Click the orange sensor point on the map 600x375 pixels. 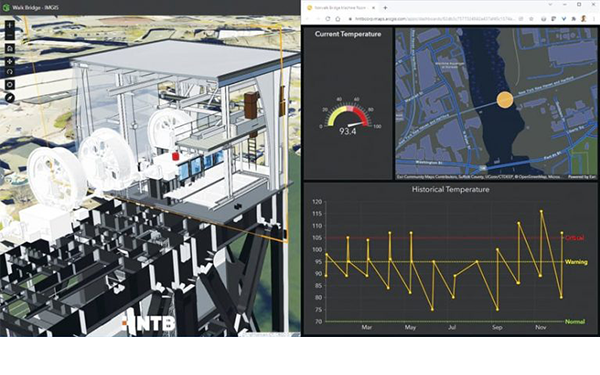[x=505, y=100]
